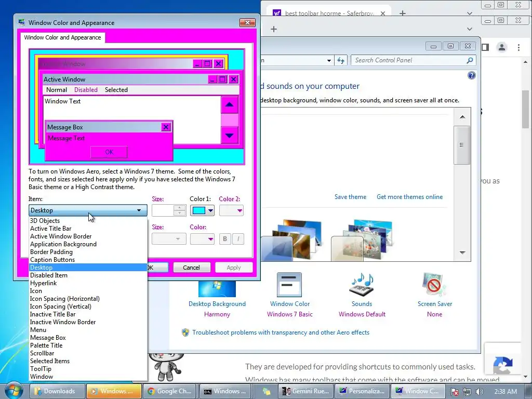The width and height of the screenshot is (532, 399).
Task: Switch to Gemini Rue taskbar button
Action: [x=305, y=391]
